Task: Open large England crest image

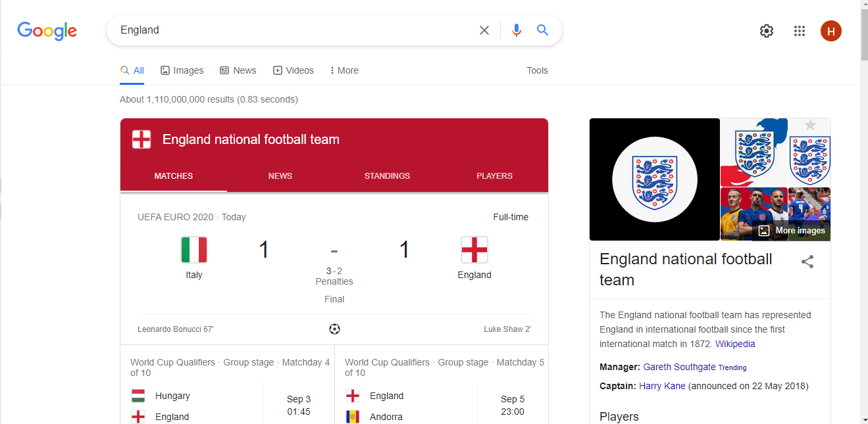Action: point(655,179)
